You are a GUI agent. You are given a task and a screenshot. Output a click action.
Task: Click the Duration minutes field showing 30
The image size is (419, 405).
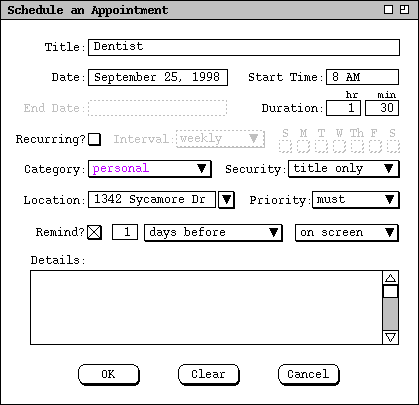click(x=382, y=108)
